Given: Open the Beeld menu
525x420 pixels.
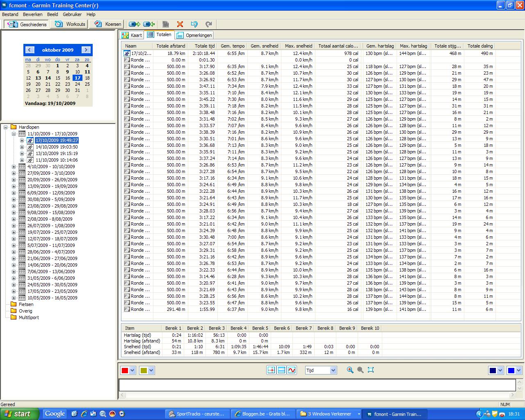Looking at the screenshot, I should click(52, 14).
